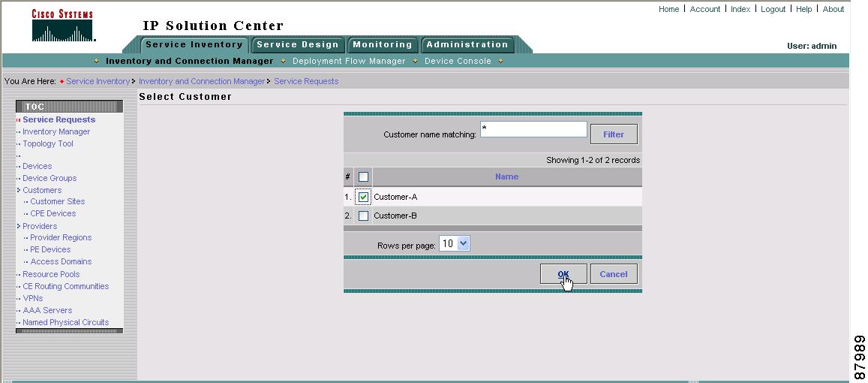Click the Customer-B name text
868x383 pixels.
(x=395, y=216)
